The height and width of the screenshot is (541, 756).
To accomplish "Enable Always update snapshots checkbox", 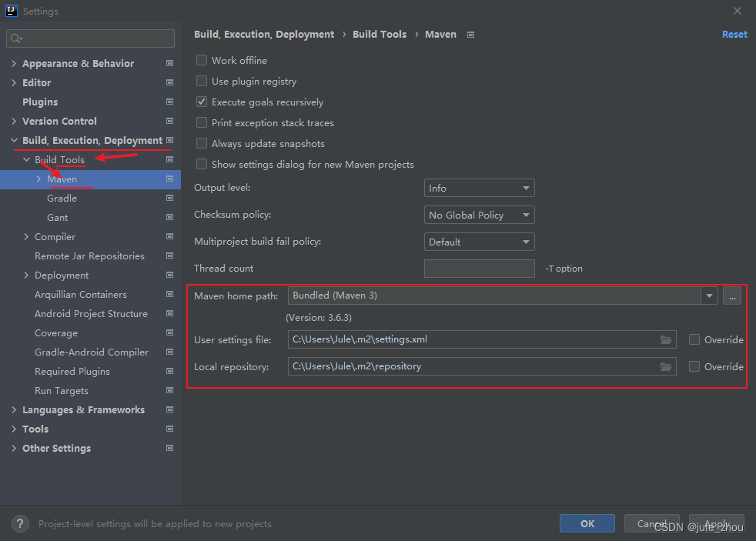I will (x=202, y=143).
